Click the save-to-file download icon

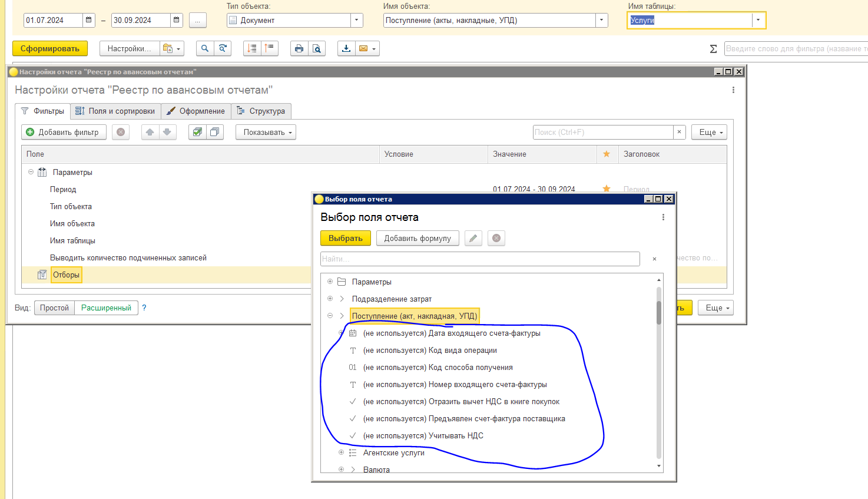click(x=346, y=48)
